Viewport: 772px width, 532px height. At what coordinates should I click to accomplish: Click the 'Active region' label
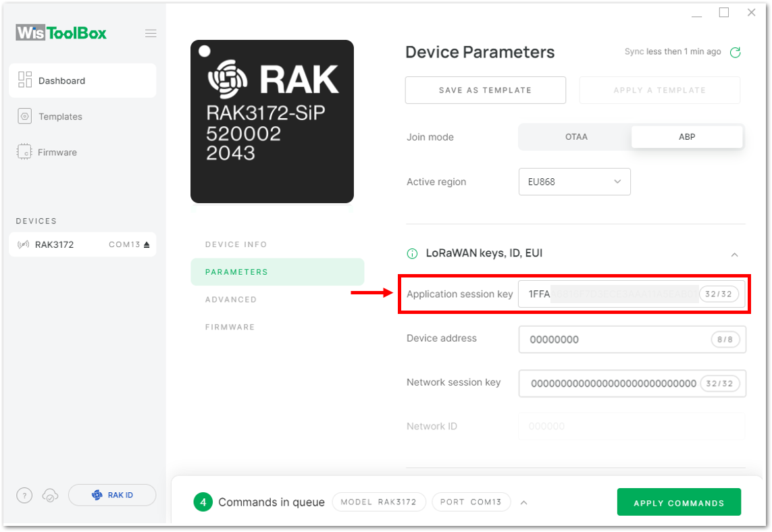pos(436,182)
